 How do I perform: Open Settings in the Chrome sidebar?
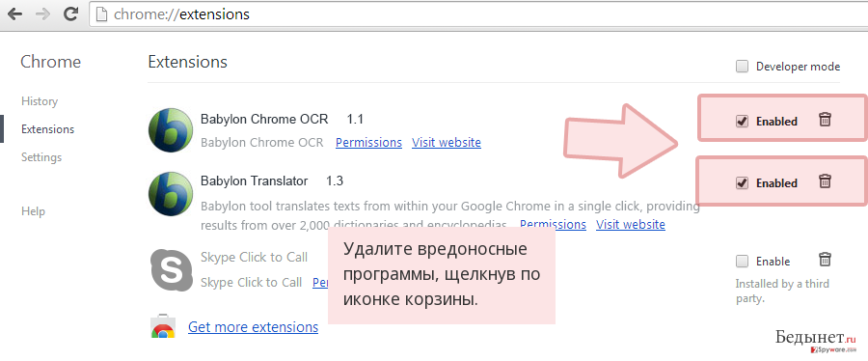[41, 157]
